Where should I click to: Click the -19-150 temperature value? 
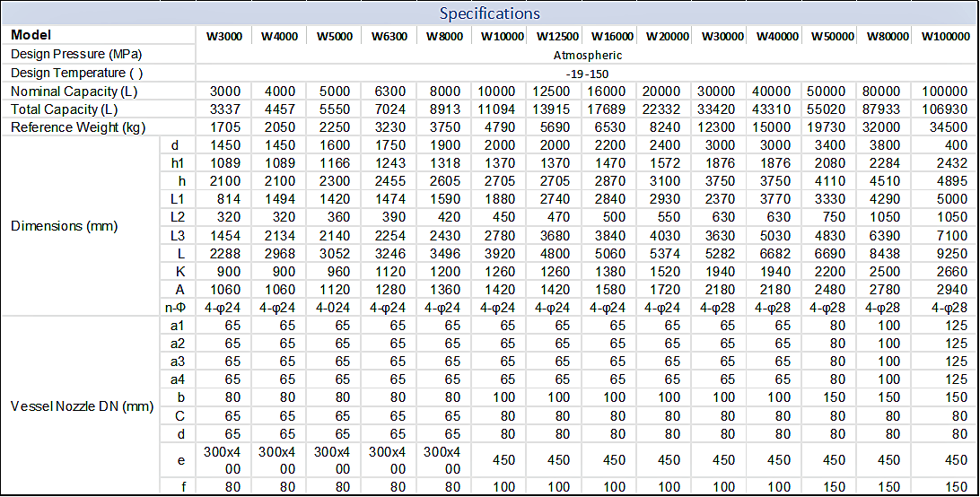click(x=587, y=74)
